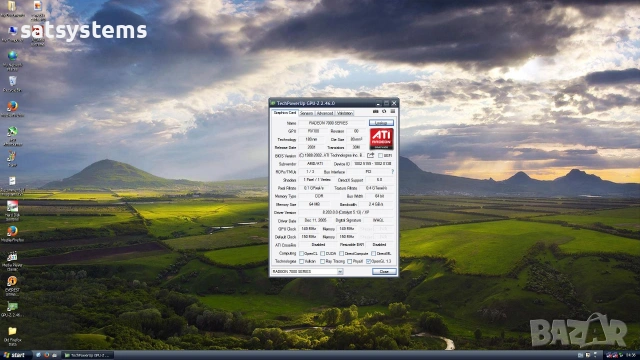Click the Driver Version field
The width and height of the screenshot is (640, 360).
click(347, 212)
